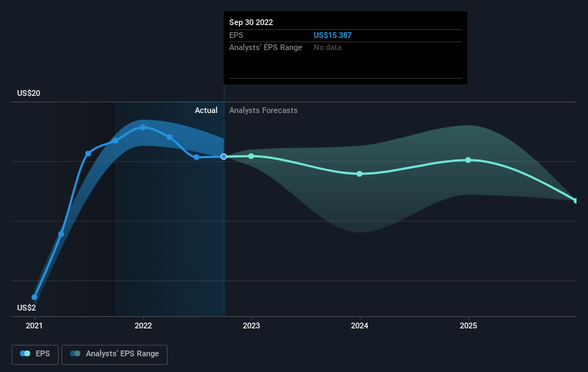Select the EPS data point at mid-2021

point(88,154)
